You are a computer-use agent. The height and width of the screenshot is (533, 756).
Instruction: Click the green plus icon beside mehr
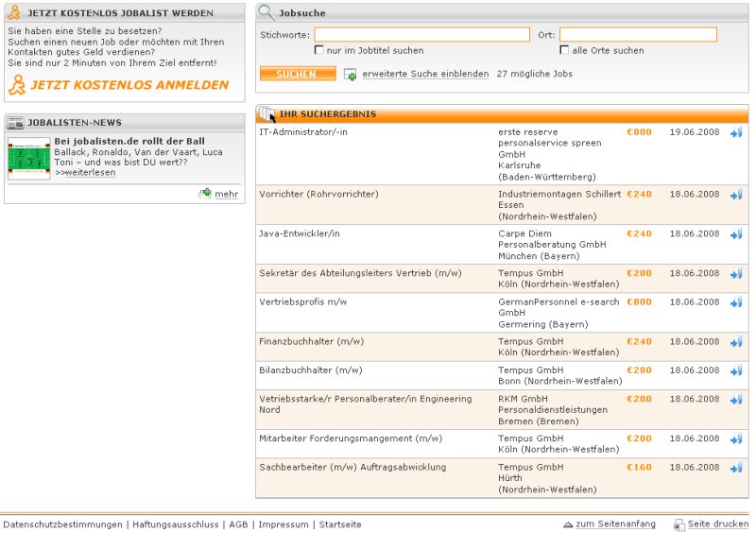(x=205, y=194)
